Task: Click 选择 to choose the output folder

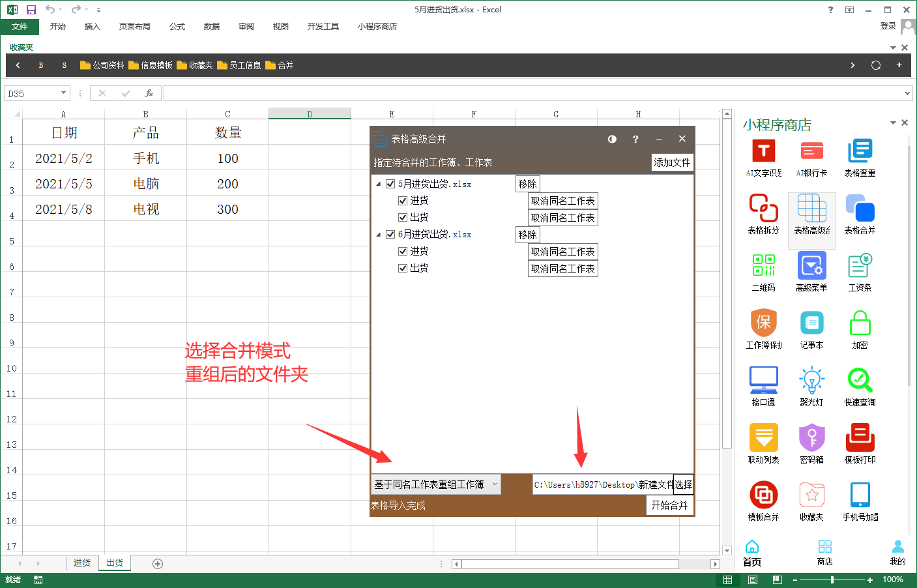Action: [x=683, y=484]
